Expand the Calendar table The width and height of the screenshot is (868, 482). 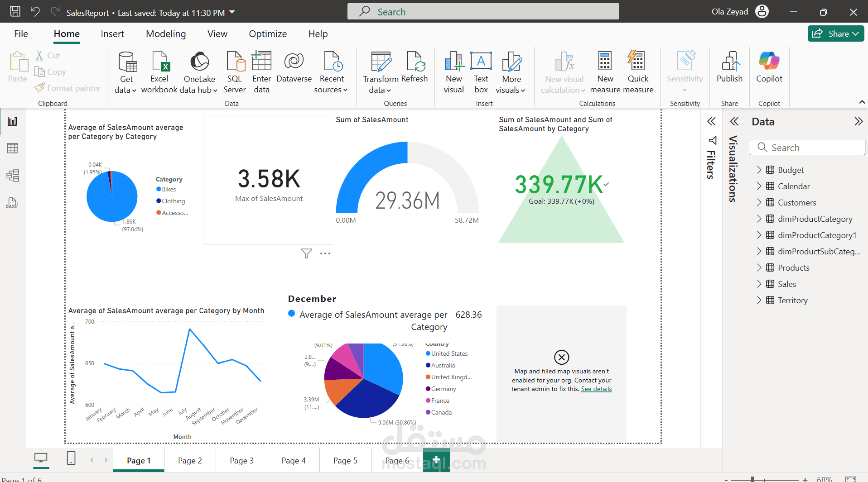(x=759, y=186)
